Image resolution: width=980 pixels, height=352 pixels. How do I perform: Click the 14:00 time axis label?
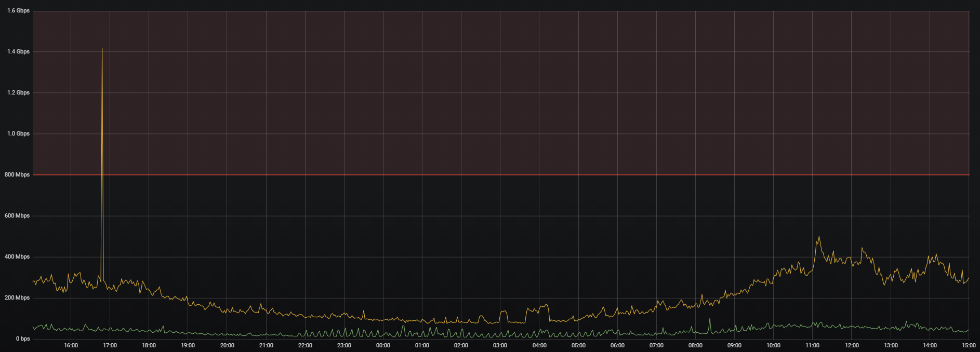[930, 346]
